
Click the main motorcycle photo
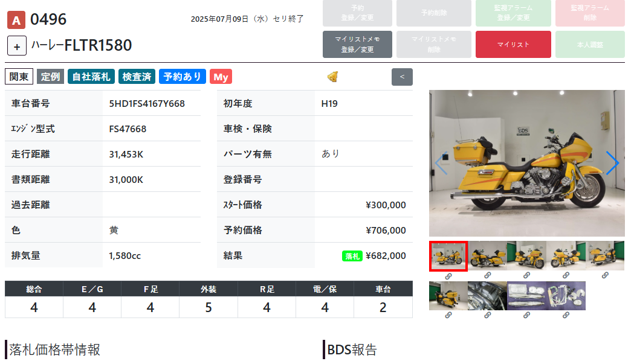tap(527, 163)
